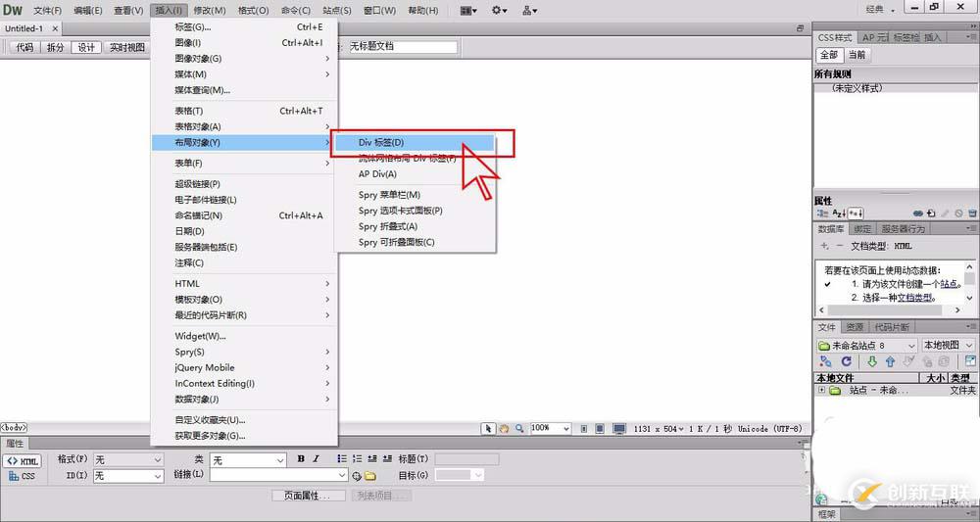The height and width of the screenshot is (522, 980).
Task: Open the ID(I) dropdown
Action: [x=128, y=476]
